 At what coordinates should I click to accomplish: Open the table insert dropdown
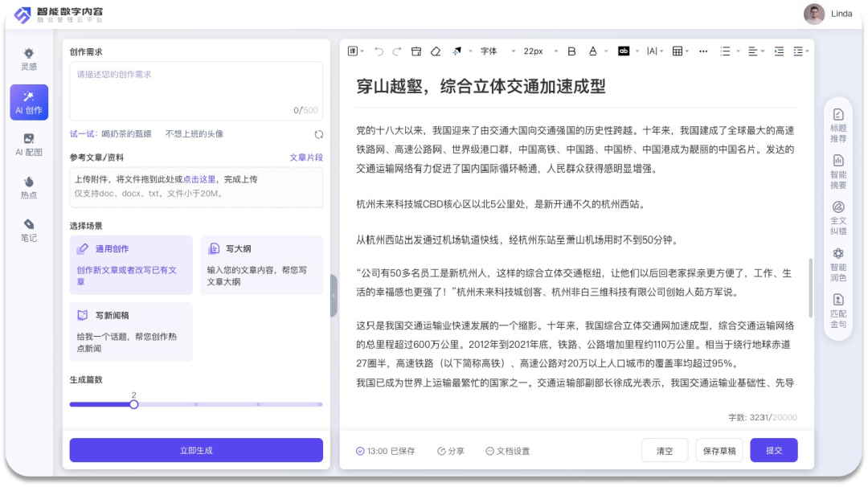[x=681, y=51]
